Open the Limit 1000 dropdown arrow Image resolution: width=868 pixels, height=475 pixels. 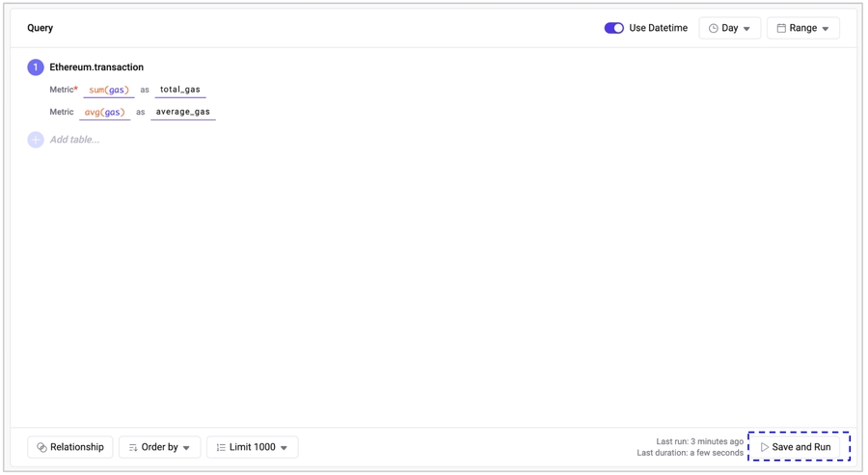coord(285,448)
